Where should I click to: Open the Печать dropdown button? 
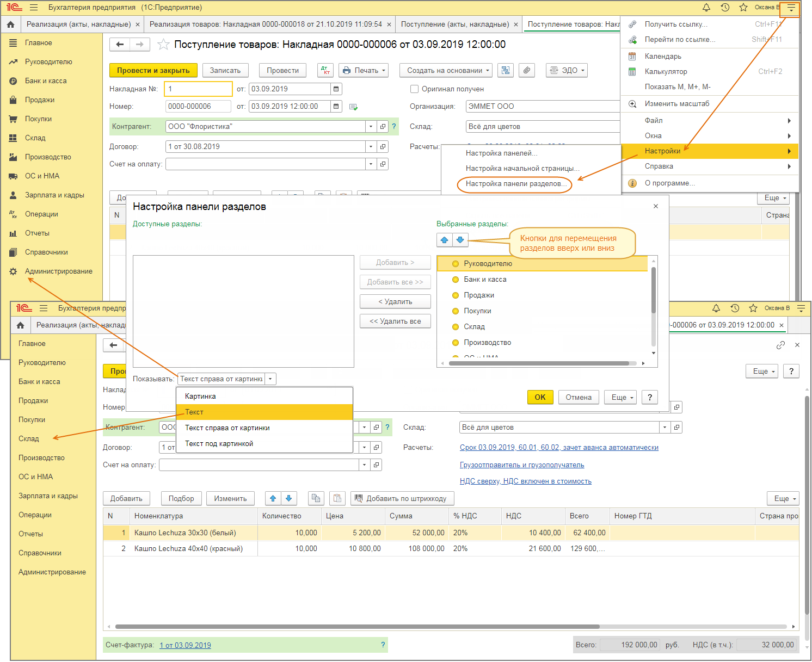364,71
